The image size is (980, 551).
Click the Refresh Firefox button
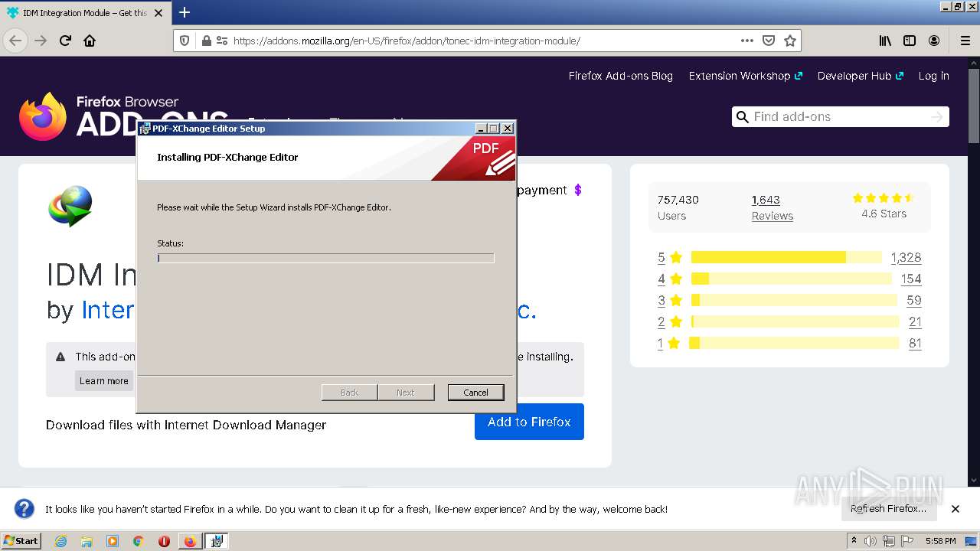pos(888,508)
